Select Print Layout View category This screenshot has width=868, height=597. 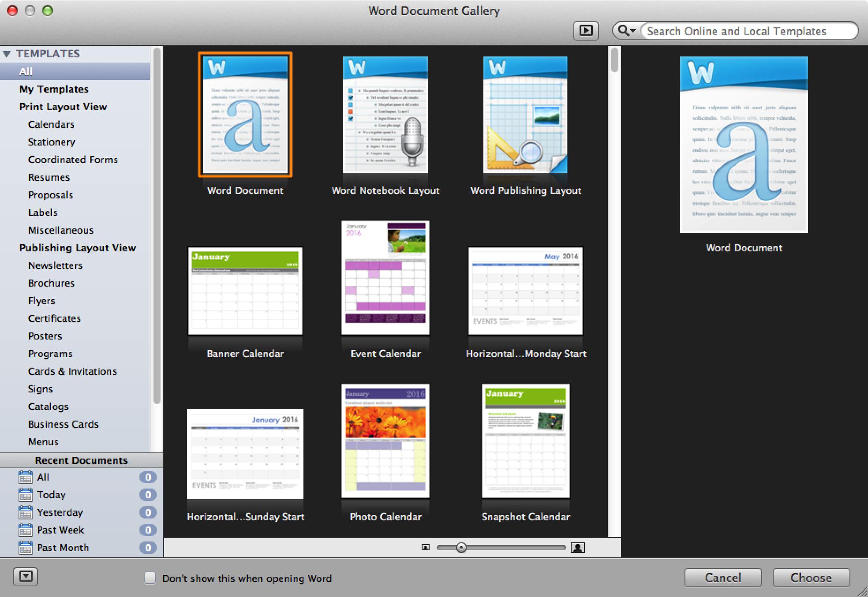pyautogui.click(x=75, y=107)
